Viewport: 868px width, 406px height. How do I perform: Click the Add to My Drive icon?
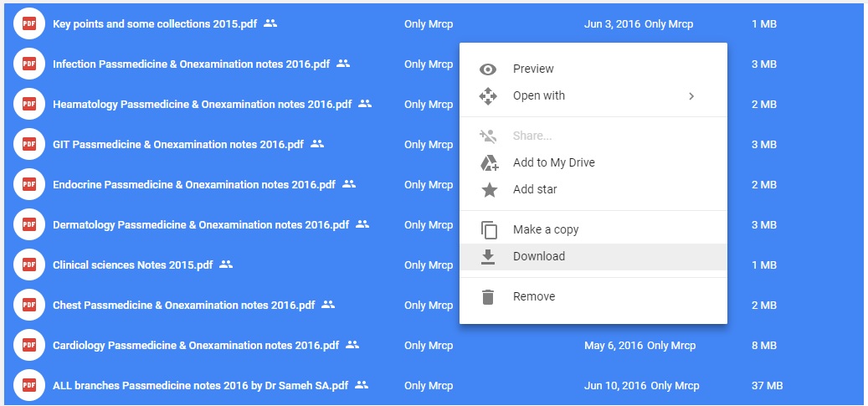pyautogui.click(x=488, y=163)
